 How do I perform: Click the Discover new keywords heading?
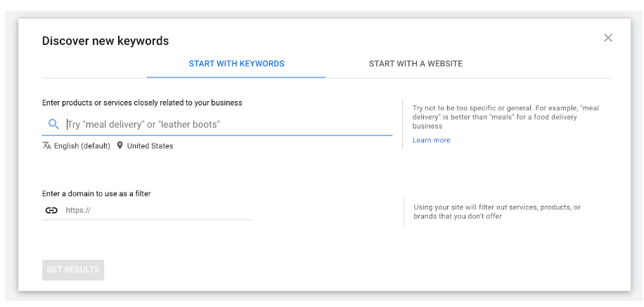[x=105, y=41]
